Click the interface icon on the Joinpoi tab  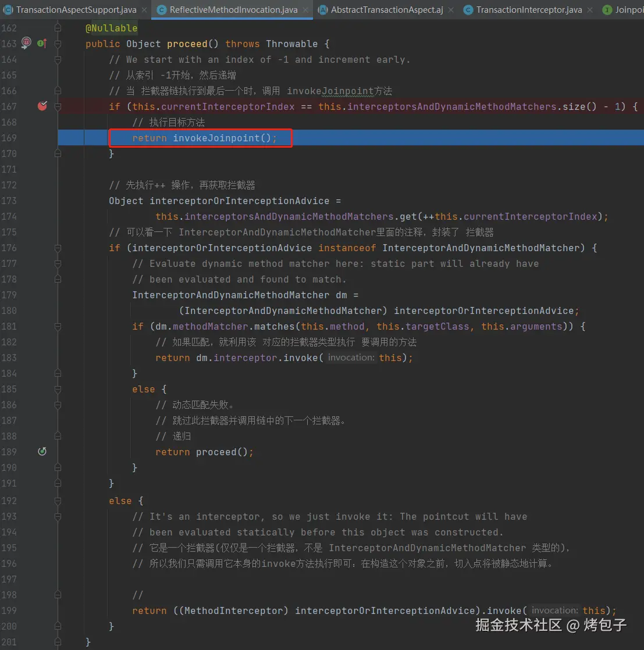[607, 10]
